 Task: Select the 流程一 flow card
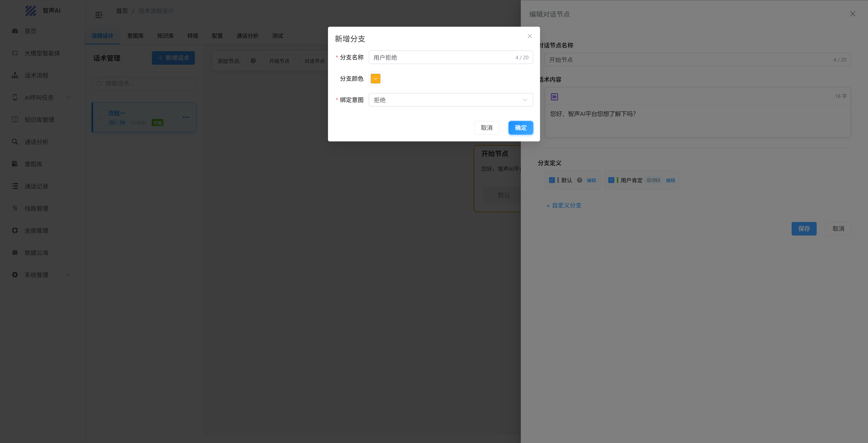point(144,117)
